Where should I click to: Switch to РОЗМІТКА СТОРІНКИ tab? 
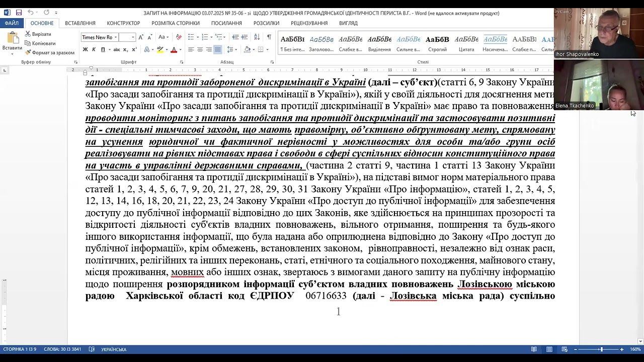(176, 23)
